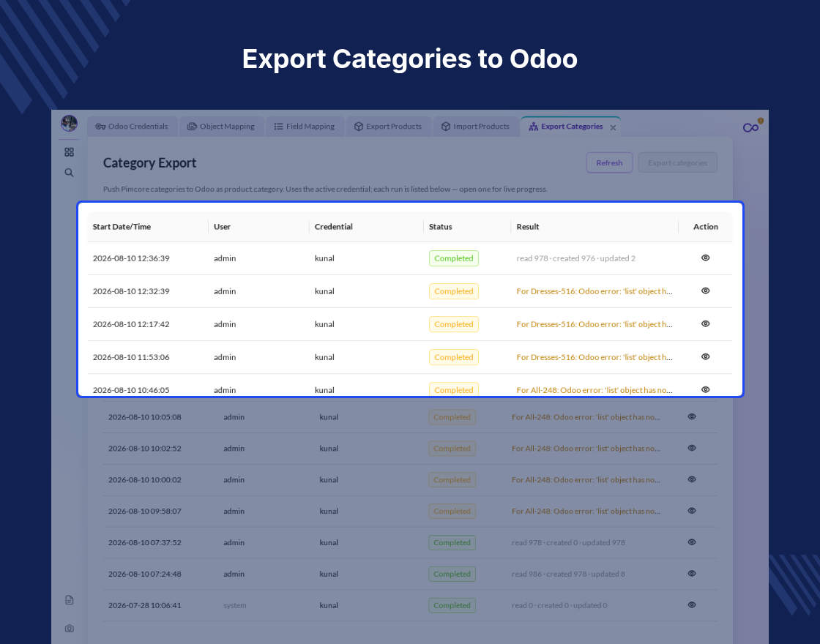
Task: Switch to the Object Mapping tab
Action: [221, 127]
